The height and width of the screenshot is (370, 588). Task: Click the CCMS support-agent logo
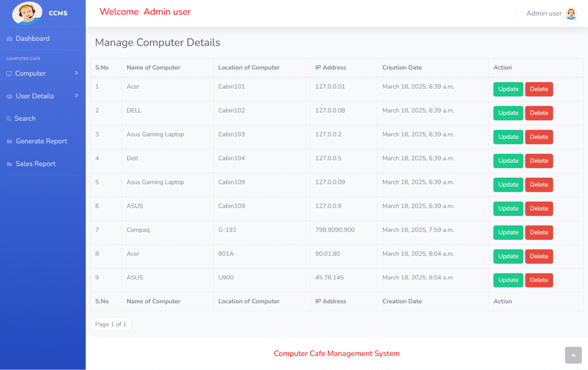pyautogui.click(x=27, y=13)
